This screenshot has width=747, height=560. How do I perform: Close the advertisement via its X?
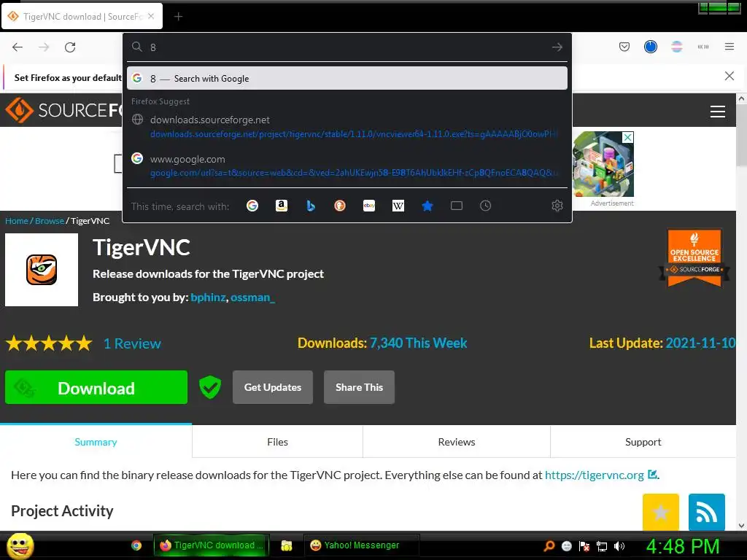point(628,137)
